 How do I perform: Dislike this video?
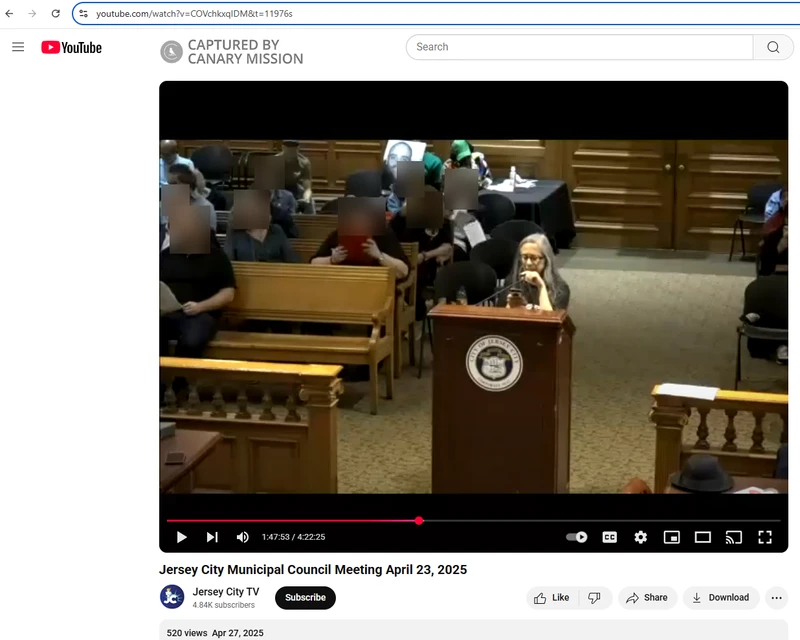[594, 598]
